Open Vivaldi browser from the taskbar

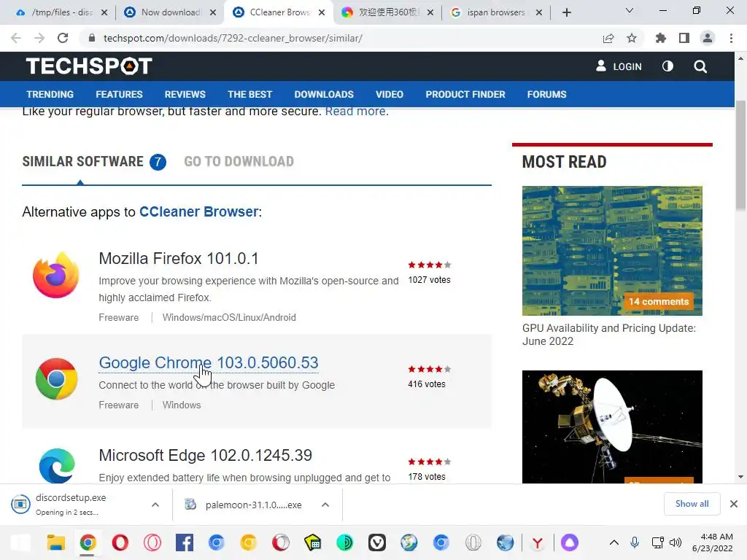[377, 542]
